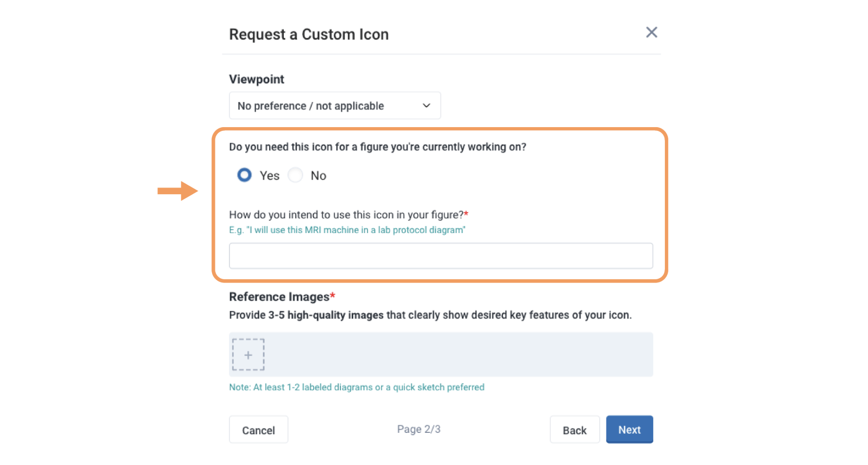Click the MRI machine example hint text

[x=347, y=230]
